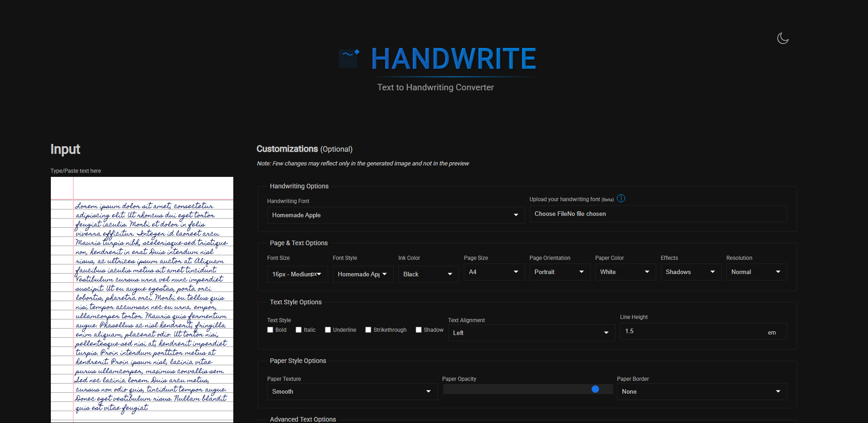Open the Font Style dropdown

point(363,274)
